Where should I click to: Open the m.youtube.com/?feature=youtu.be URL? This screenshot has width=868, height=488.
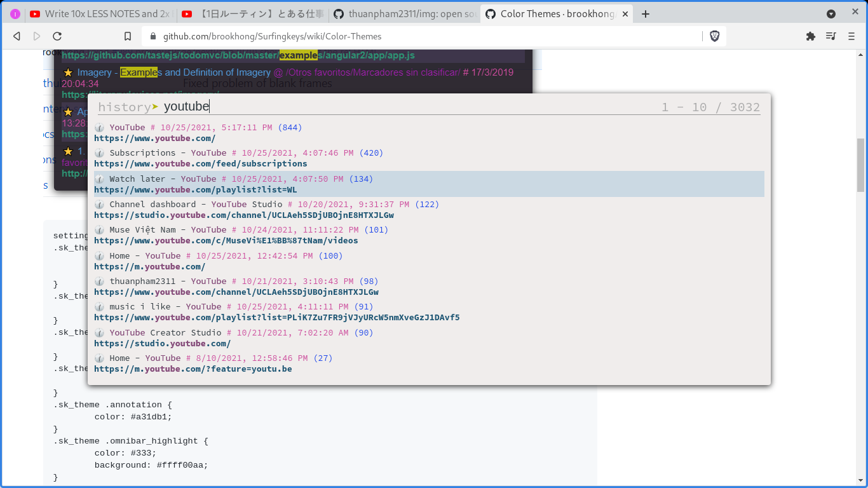pos(193,369)
